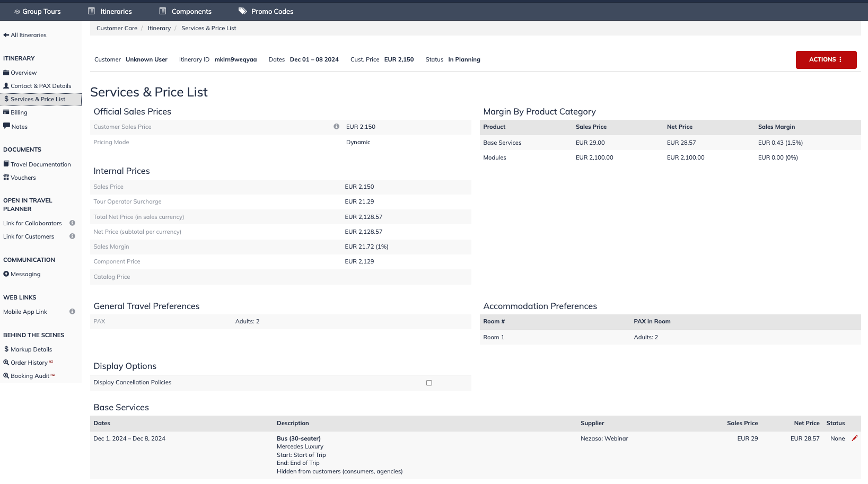The image size is (868, 484).
Task: Open Markup Details link
Action: point(31,349)
